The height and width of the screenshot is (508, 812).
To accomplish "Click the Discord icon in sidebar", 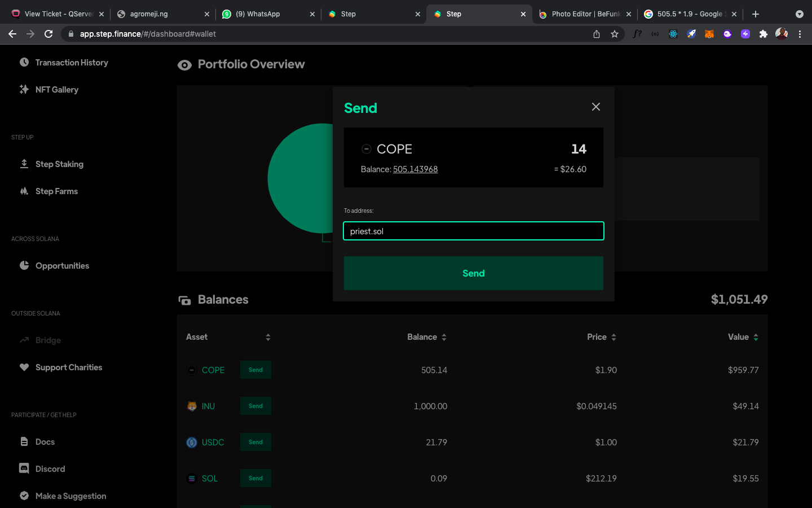I will coord(24,468).
